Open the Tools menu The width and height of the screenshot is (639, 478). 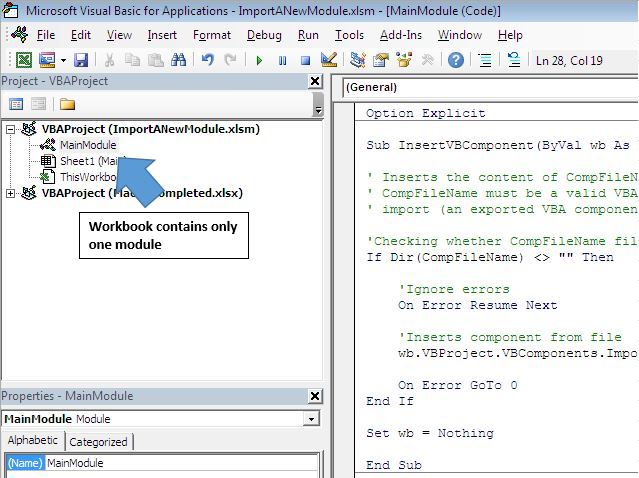pyautogui.click(x=349, y=35)
